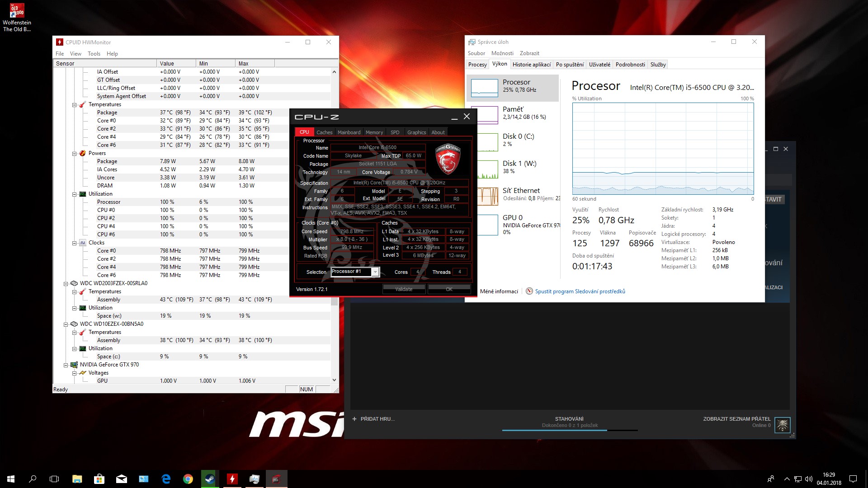This screenshot has height=488, width=868.
Task: Open Steam from the taskbar
Action: click(210, 479)
